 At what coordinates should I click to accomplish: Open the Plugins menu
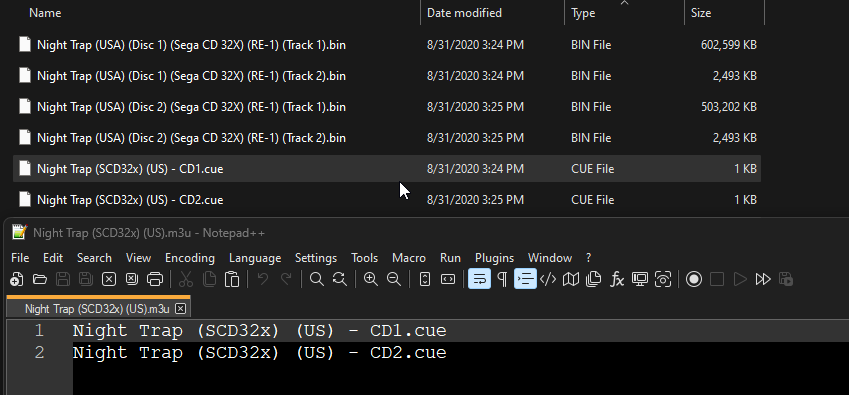pyautogui.click(x=494, y=258)
